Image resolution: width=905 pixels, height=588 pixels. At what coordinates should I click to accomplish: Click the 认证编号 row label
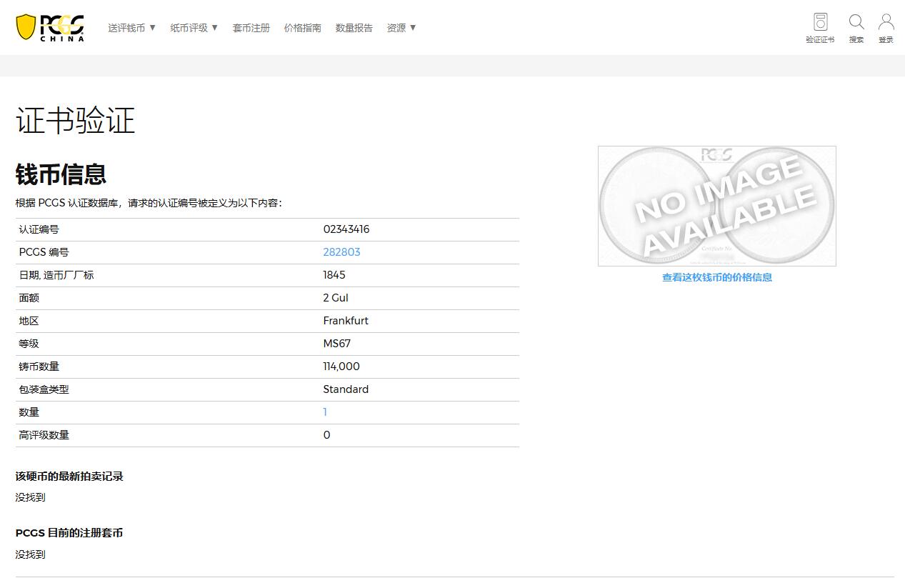[x=39, y=229]
